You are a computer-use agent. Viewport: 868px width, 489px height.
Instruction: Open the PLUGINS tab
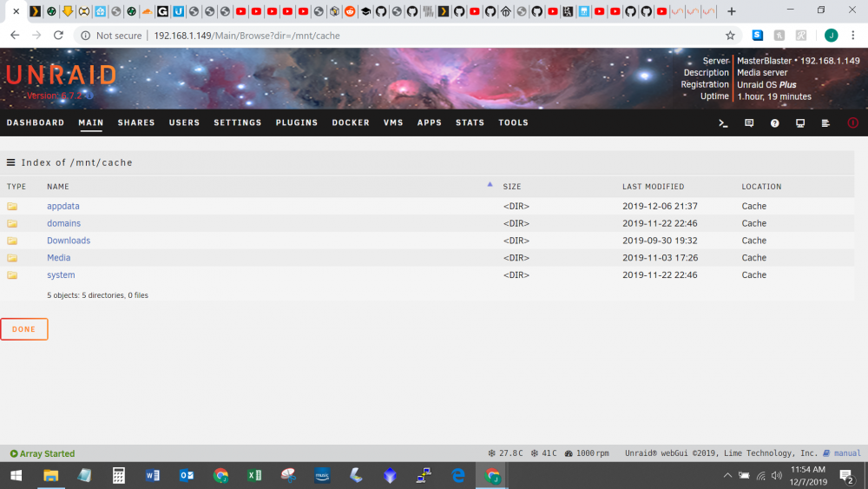297,122
